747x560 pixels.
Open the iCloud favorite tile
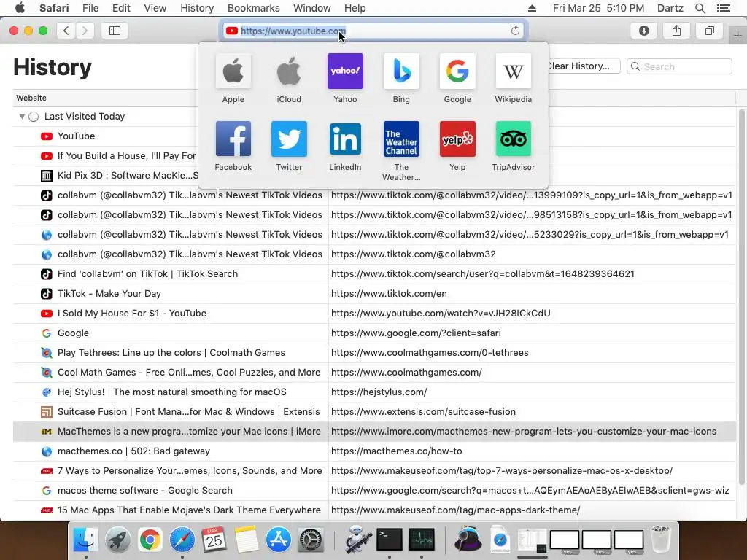tap(289, 71)
